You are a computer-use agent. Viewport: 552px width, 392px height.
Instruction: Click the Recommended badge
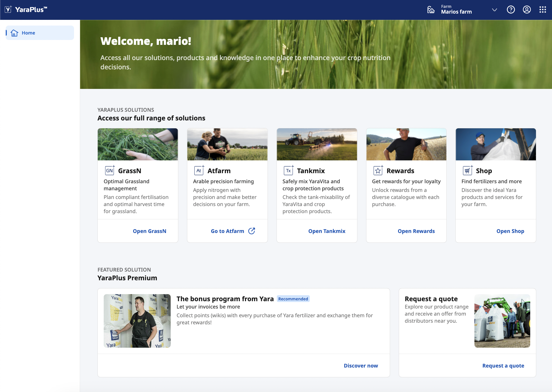(x=293, y=299)
